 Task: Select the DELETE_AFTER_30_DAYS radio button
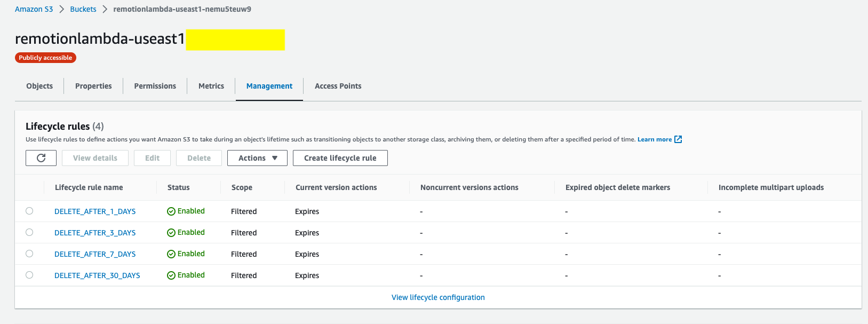pyautogui.click(x=29, y=275)
